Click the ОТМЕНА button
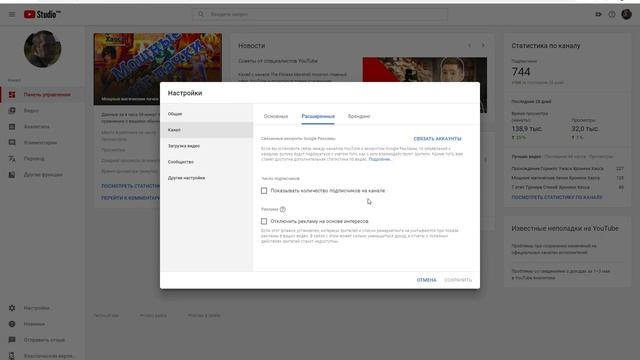 [x=427, y=280]
